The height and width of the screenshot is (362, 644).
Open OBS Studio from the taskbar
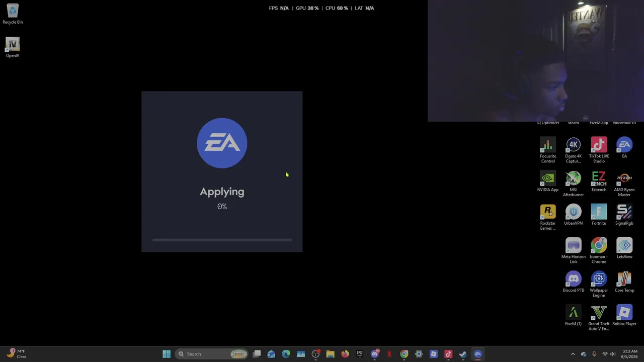tap(315, 354)
